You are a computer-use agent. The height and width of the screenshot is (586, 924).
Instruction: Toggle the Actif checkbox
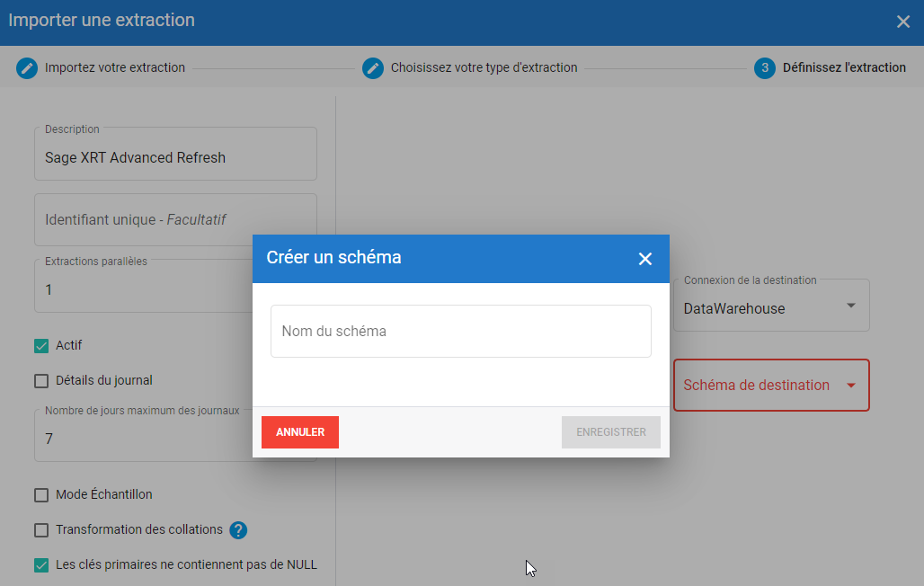point(41,346)
